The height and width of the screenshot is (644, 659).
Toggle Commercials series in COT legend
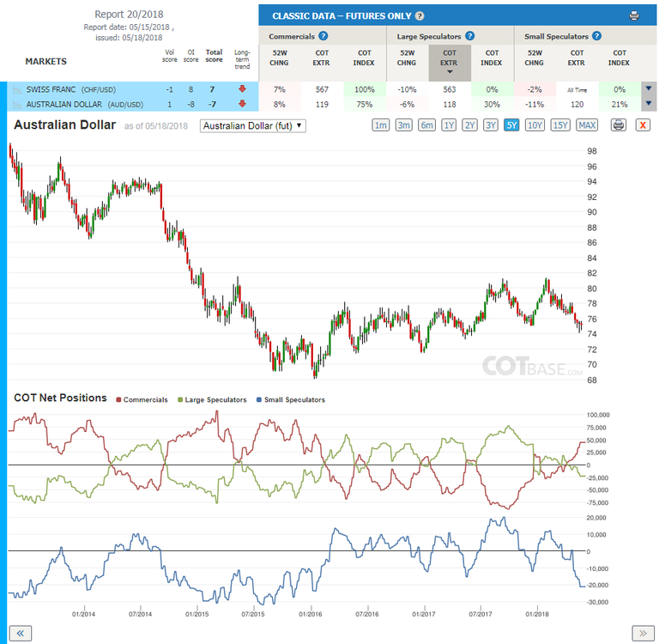click(142, 399)
